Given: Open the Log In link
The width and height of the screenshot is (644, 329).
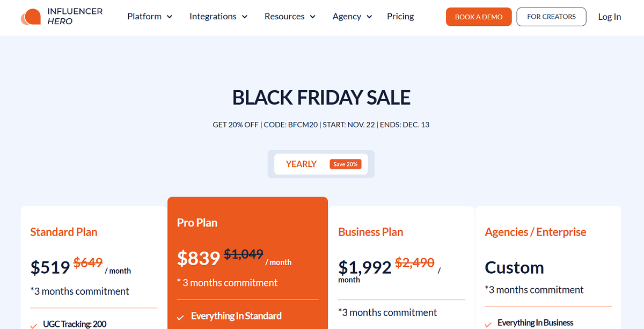Looking at the screenshot, I should tap(609, 17).
